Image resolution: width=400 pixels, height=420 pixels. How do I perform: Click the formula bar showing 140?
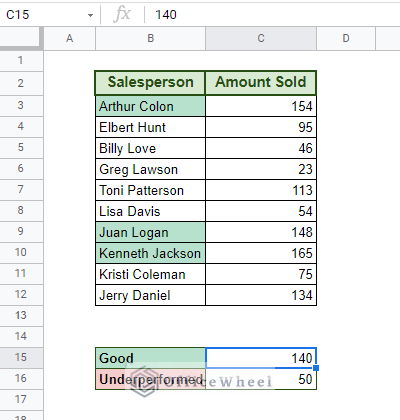tap(272, 15)
